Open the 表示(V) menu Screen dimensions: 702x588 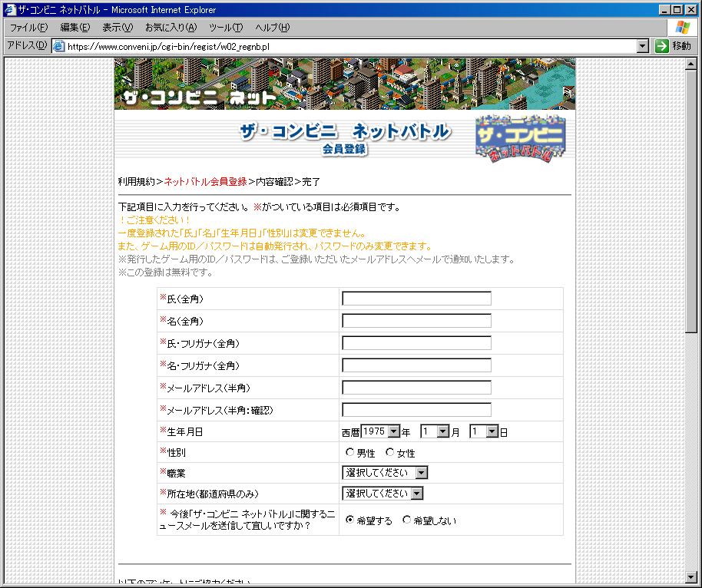click(118, 28)
